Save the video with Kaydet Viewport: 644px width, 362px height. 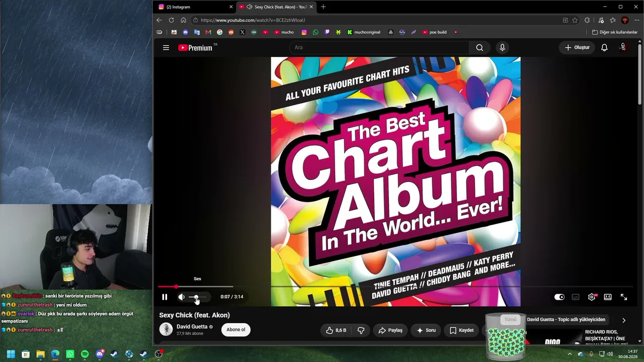461,330
